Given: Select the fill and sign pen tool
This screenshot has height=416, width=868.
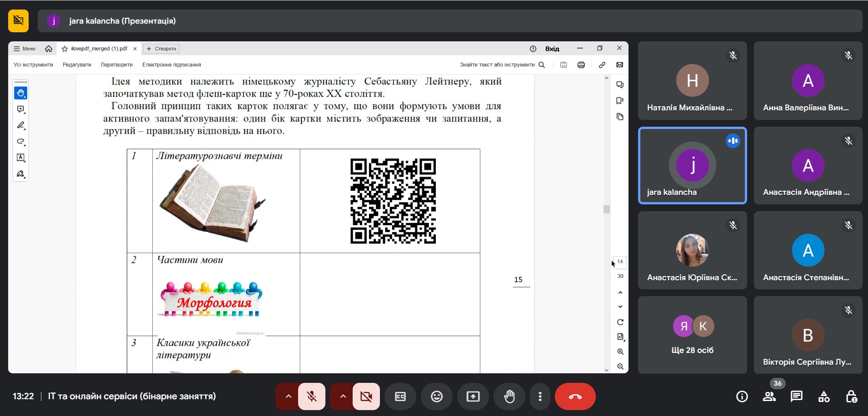Looking at the screenshot, I should [x=20, y=174].
